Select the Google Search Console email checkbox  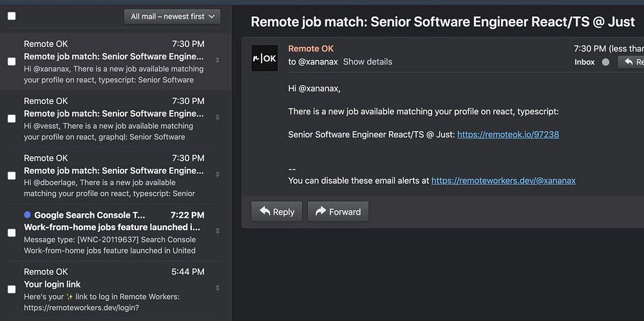click(12, 233)
